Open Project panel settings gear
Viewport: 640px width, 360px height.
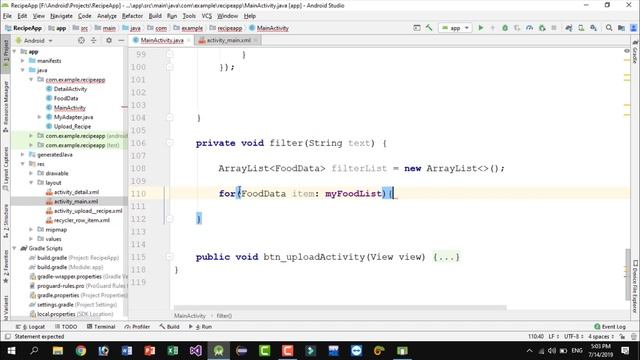click(109, 40)
